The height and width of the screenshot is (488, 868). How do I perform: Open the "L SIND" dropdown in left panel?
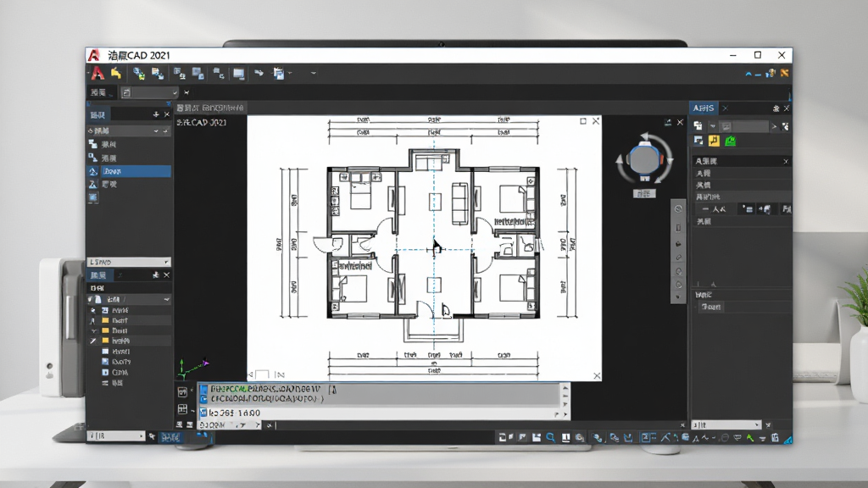[x=129, y=262]
